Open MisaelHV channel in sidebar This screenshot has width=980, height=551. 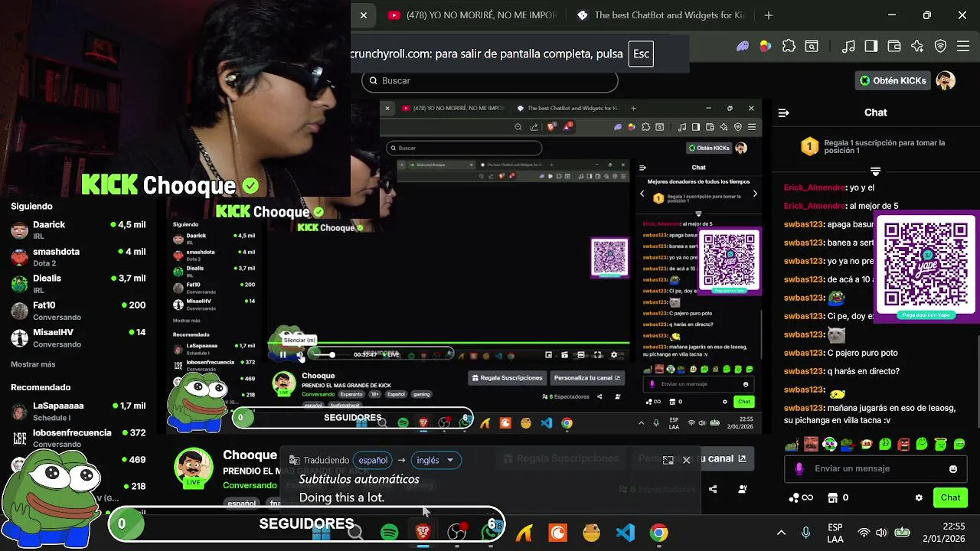(x=78, y=337)
